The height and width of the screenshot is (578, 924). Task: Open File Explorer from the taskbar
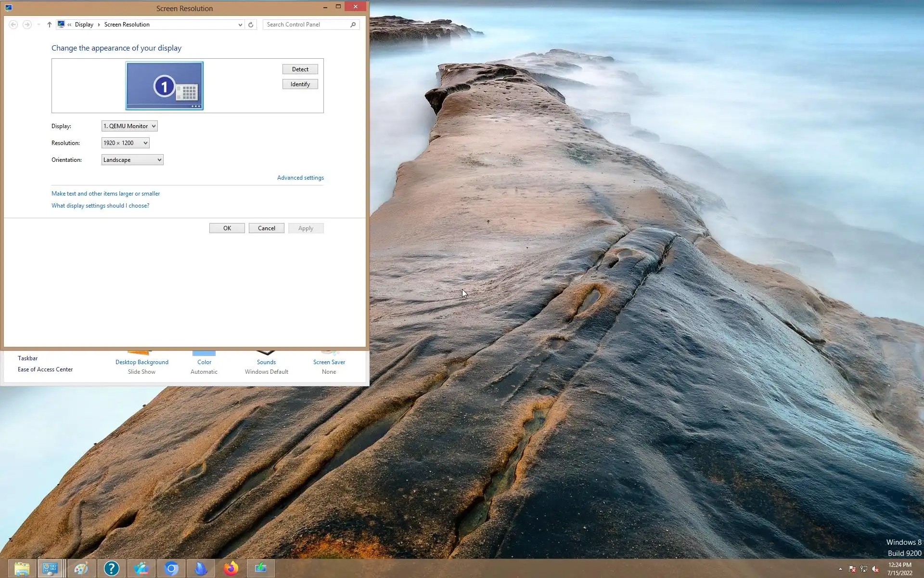[x=22, y=568]
